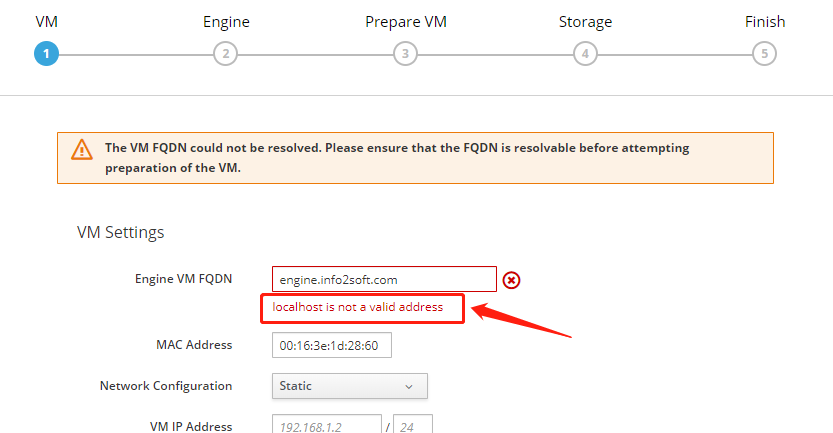Select the VM wizard step label
Image resolution: width=833 pixels, height=433 pixels.
pos(46,22)
